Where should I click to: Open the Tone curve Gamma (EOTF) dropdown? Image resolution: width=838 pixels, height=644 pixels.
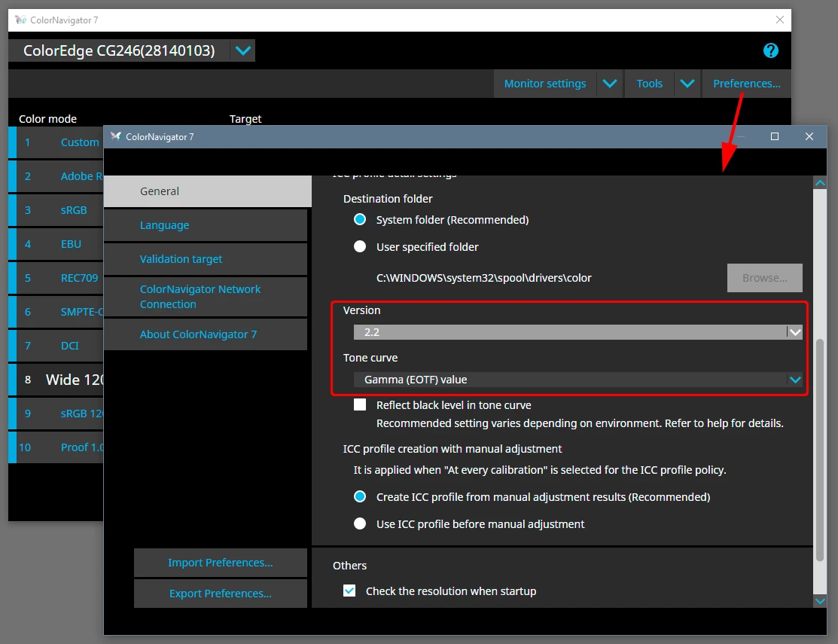(577, 380)
